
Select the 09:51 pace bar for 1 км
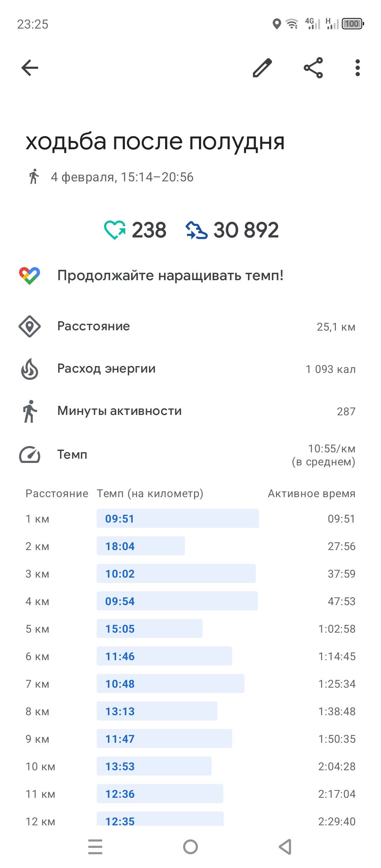[178, 518]
